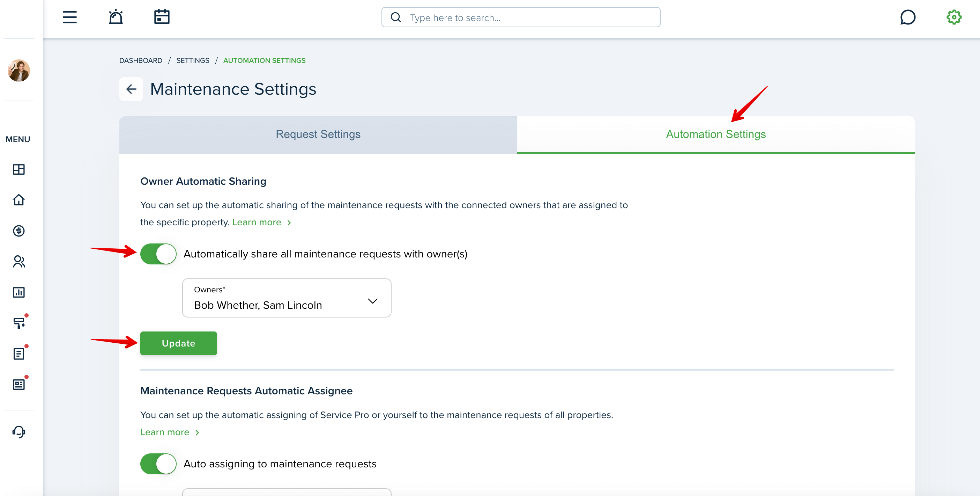
Task: Open the news feed icon in sidebar
Action: (x=18, y=385)
